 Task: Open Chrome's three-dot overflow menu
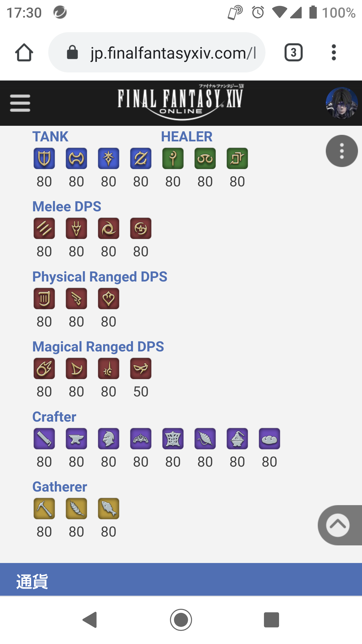coord(334,52)
